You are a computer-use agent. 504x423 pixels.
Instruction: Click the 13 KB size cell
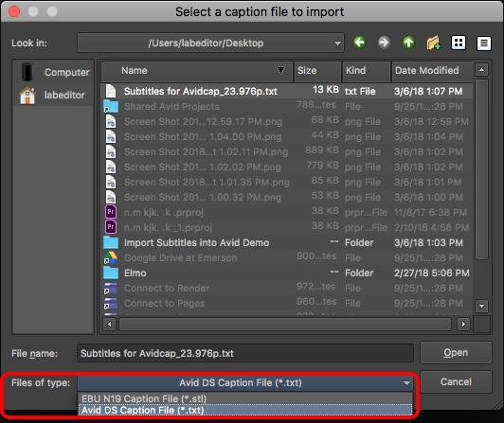coord(326,89)
